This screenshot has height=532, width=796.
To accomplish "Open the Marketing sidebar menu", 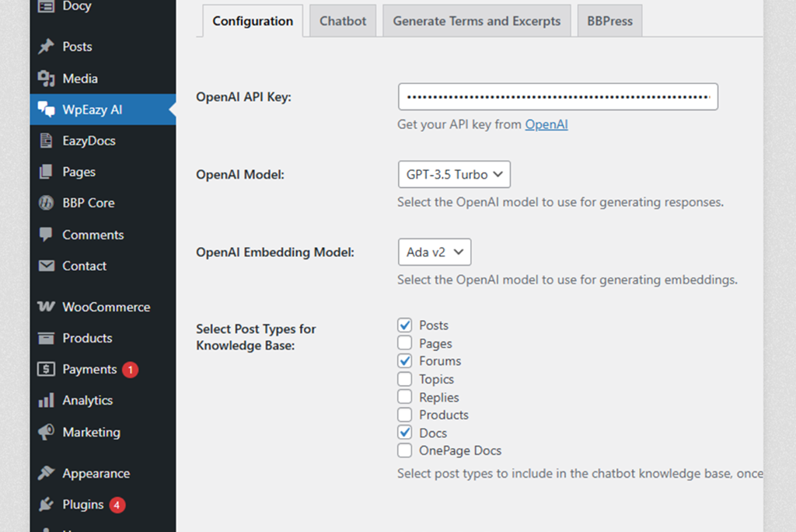I will tap(103, 432).
